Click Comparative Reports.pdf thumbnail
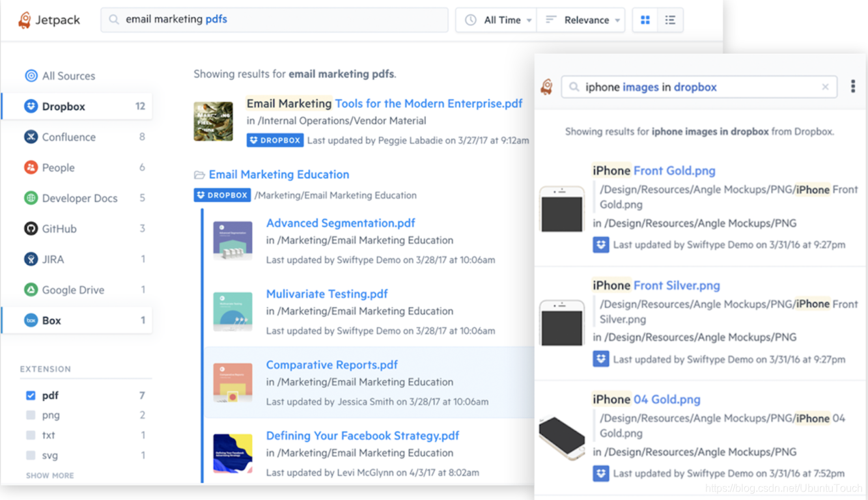868x500 pixels. point(232,383)
